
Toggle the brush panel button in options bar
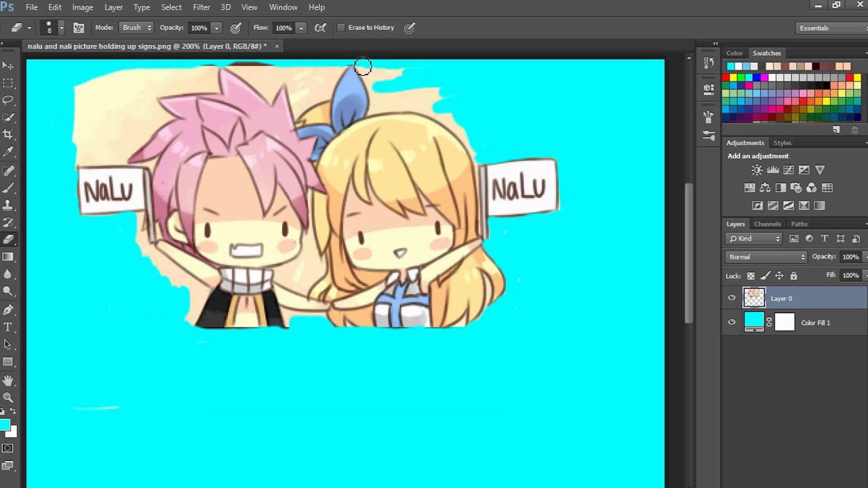point(79,28)
